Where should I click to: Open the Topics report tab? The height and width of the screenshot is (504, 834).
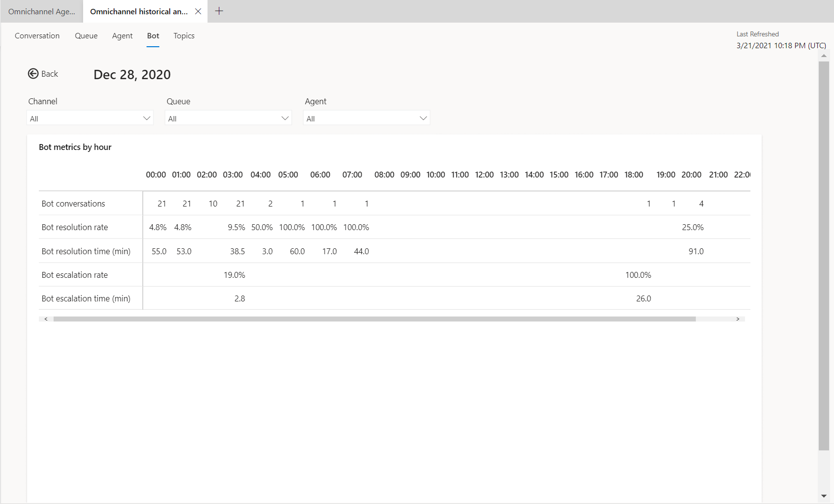tap(184, 36)
